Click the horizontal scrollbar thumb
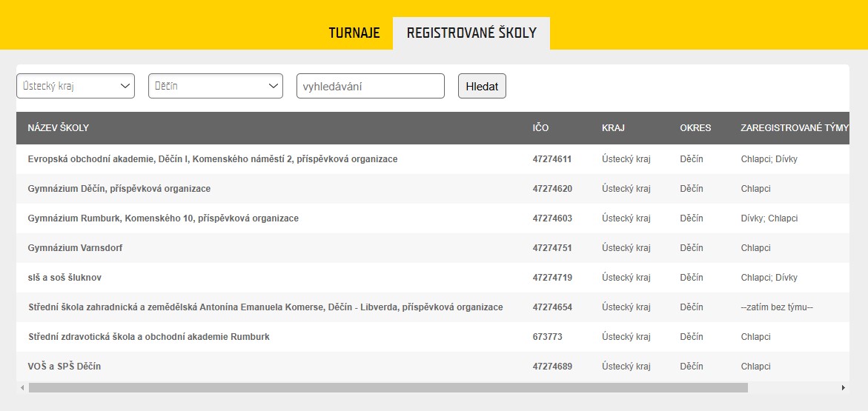This screenshot has height=411, width=868. tap(388, 388)
